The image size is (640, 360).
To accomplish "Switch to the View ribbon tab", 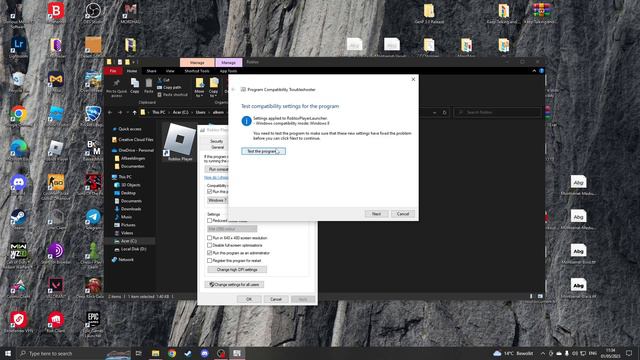I will (x=170, y=71).
